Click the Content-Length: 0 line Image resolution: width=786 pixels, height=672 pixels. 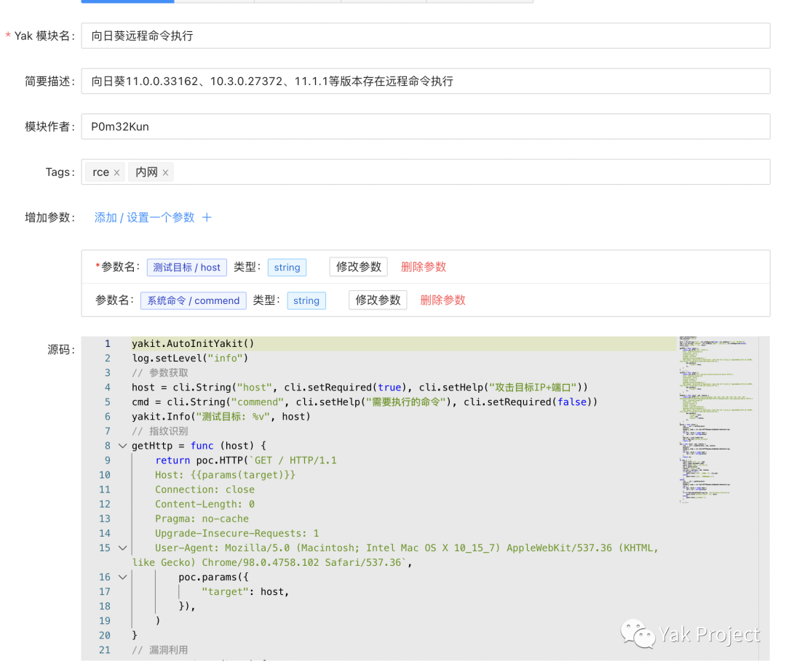[205, 504]
